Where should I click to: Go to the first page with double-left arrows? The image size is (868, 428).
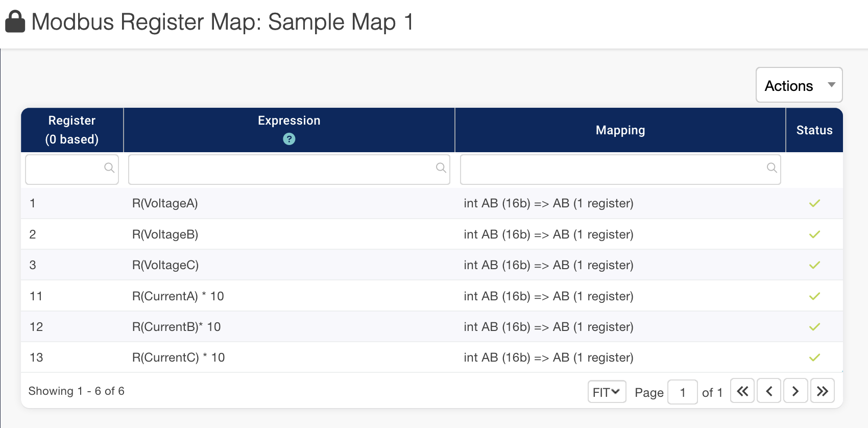click(742, 391)
